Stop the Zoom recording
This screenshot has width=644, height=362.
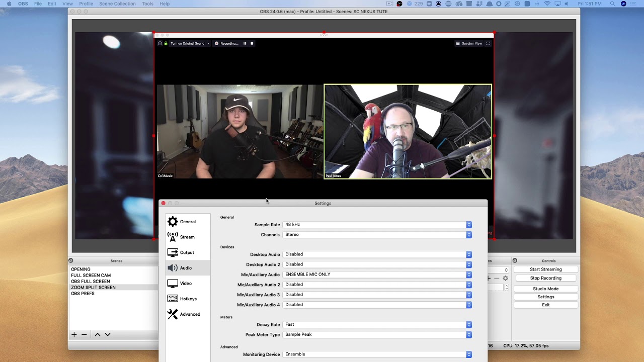pyautogui.click(x=252, y=43)
